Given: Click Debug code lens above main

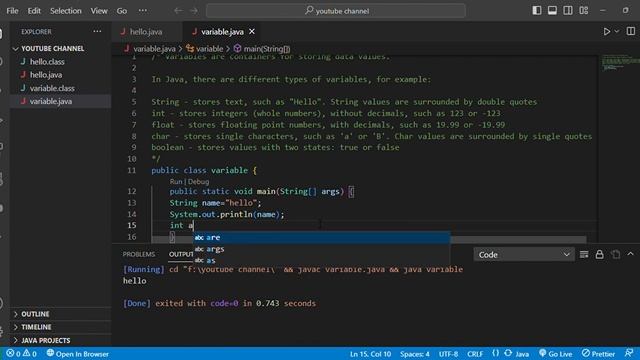Looking at the screenshot, I should point(198,182).
